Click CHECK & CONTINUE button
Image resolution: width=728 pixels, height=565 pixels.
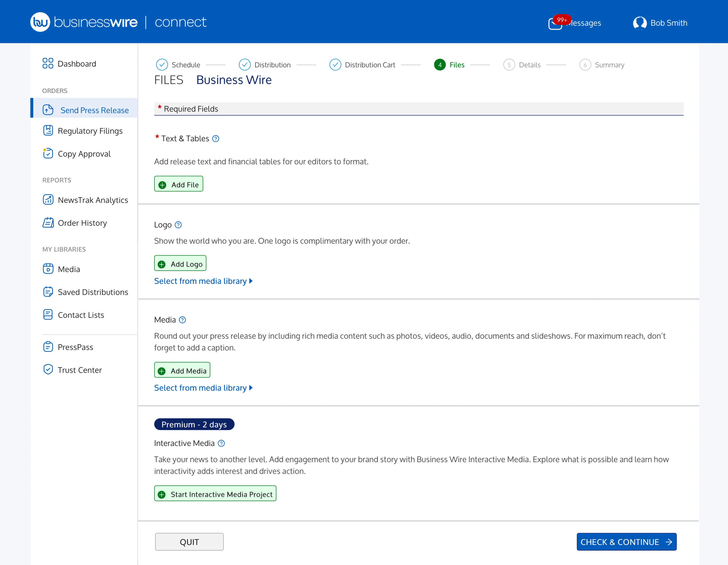coord(627,542)
